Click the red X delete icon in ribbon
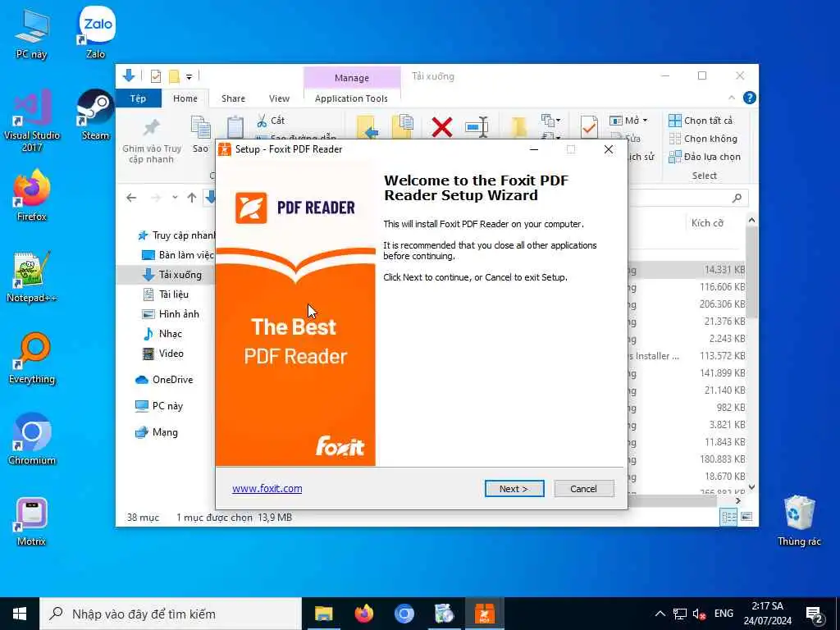 pos(441,127)
